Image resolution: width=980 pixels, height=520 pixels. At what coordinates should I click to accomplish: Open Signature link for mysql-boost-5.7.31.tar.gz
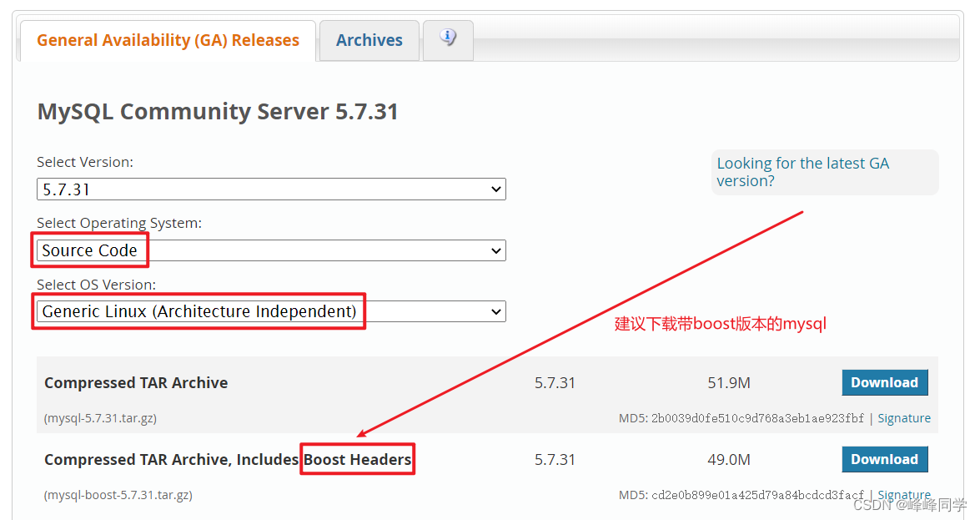904,495
